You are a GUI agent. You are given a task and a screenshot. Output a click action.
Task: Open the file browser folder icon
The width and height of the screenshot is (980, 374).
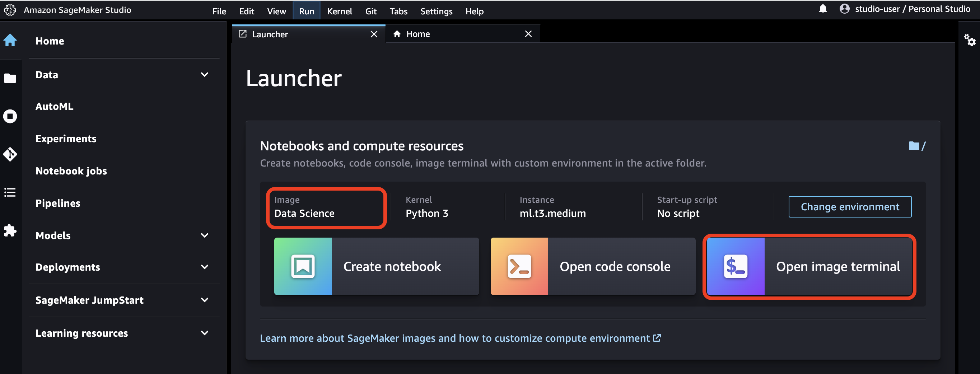pos(10,78)
